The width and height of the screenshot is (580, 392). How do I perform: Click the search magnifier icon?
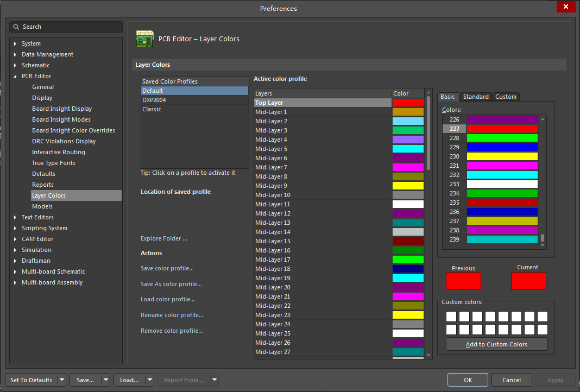click(x=17, y=27)
